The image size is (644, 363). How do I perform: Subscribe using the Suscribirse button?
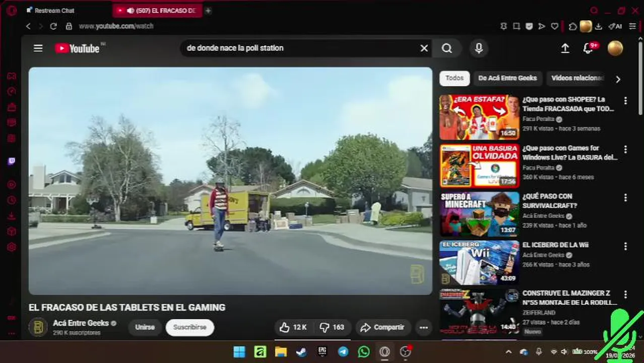point(190,327)
